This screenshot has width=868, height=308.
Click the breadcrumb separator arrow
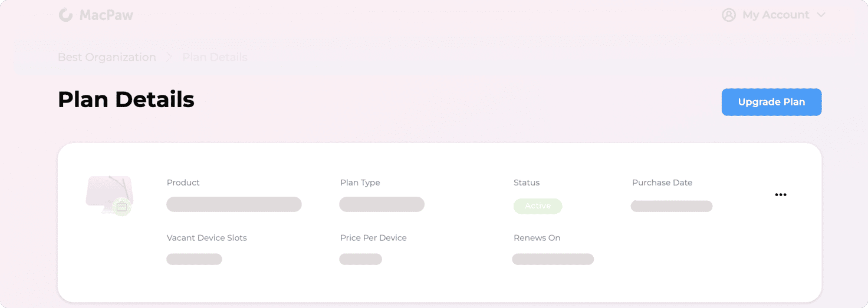point(169,57)
